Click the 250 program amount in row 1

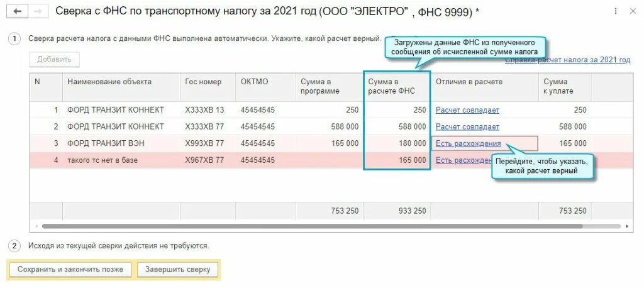click(330, 110)
